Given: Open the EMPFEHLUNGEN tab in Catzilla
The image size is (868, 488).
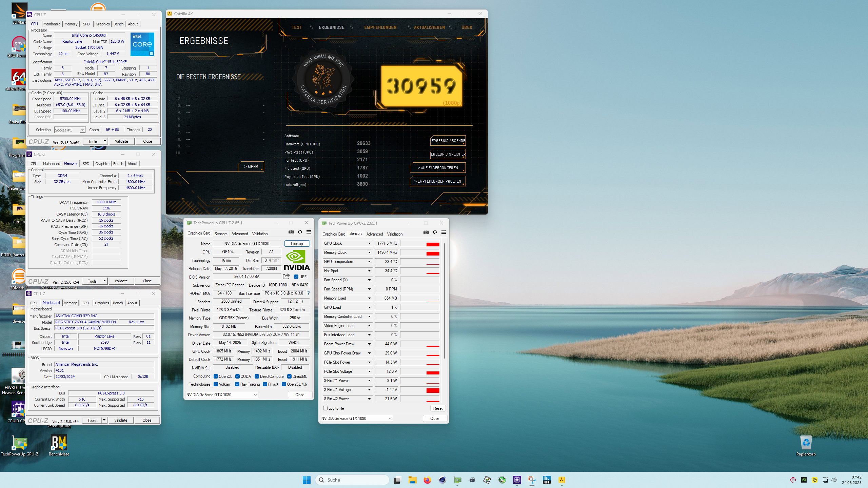Looking at the screenshot, I should 380,27.
